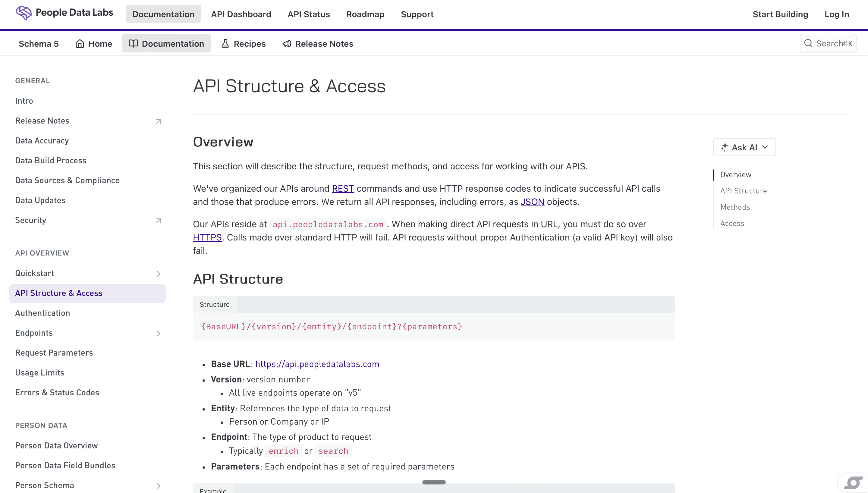Follow the REST hyperlink in Overview
This screenshot has width=868, height=493.
click(x=343, y=189)
